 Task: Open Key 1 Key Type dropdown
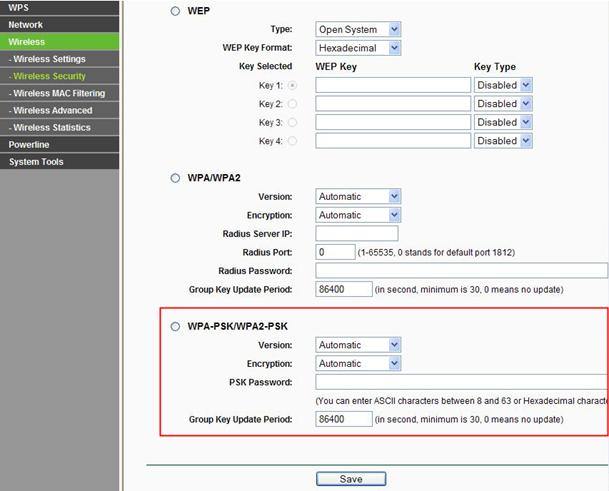click(503, 85)
